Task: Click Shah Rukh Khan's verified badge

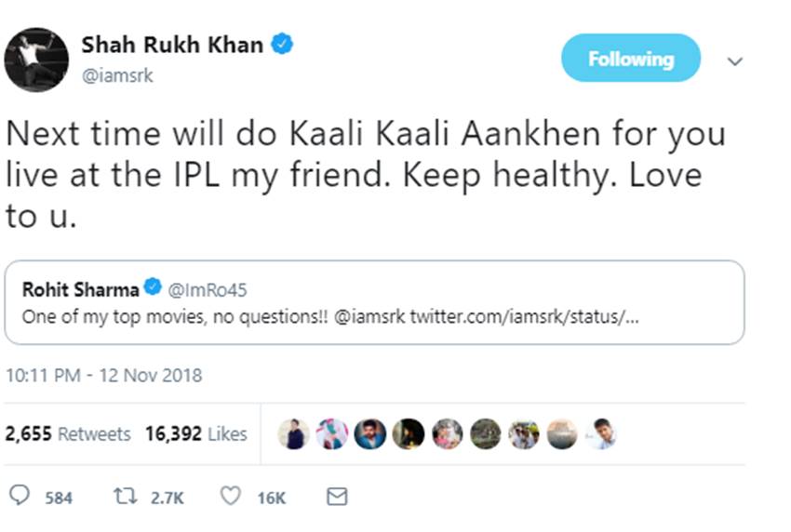Action: click(x=282, y=45)
